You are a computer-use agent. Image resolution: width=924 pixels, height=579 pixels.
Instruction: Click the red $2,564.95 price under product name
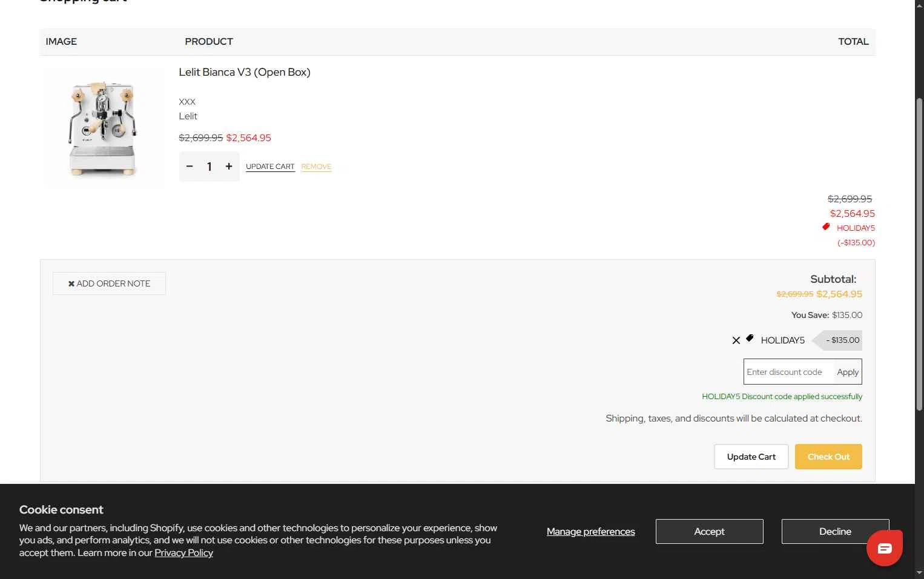[x=248, y=138]
